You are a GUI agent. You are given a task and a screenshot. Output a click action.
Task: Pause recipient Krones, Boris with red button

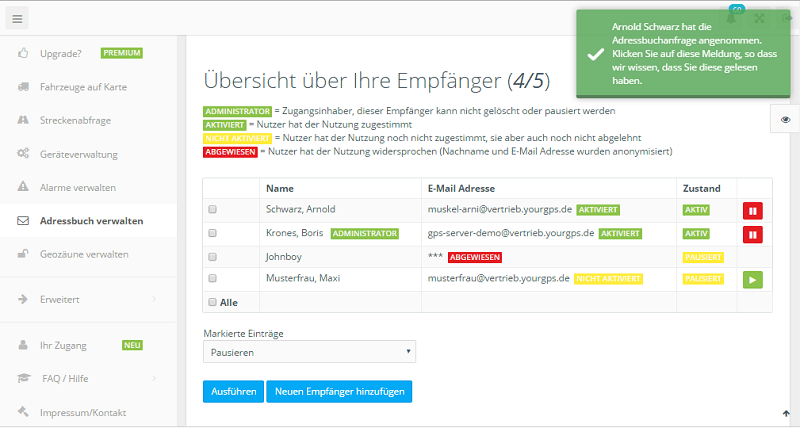[x=753, y=235]
